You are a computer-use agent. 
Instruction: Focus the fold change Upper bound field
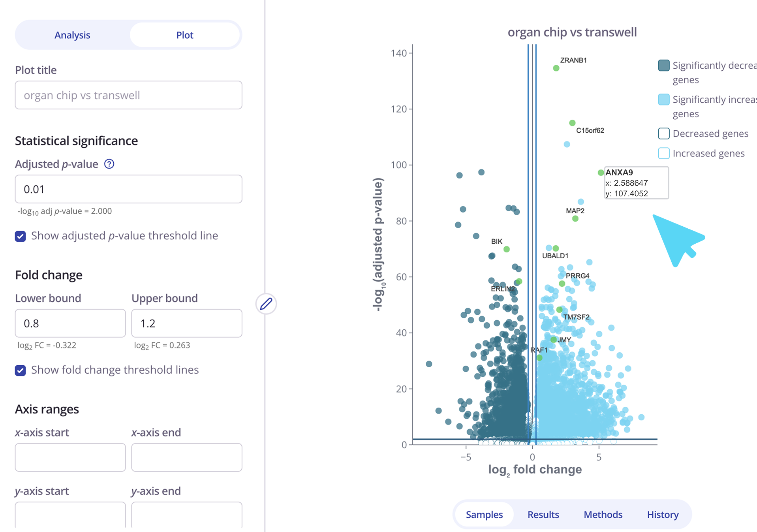[186, 323]
